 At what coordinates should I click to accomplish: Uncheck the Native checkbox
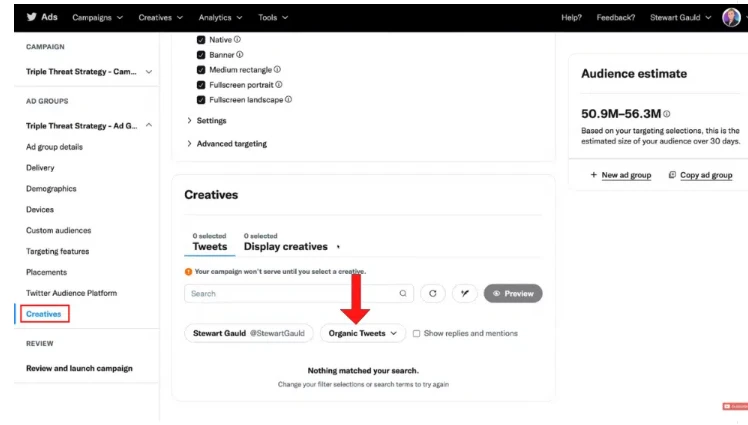click(201, 40)
